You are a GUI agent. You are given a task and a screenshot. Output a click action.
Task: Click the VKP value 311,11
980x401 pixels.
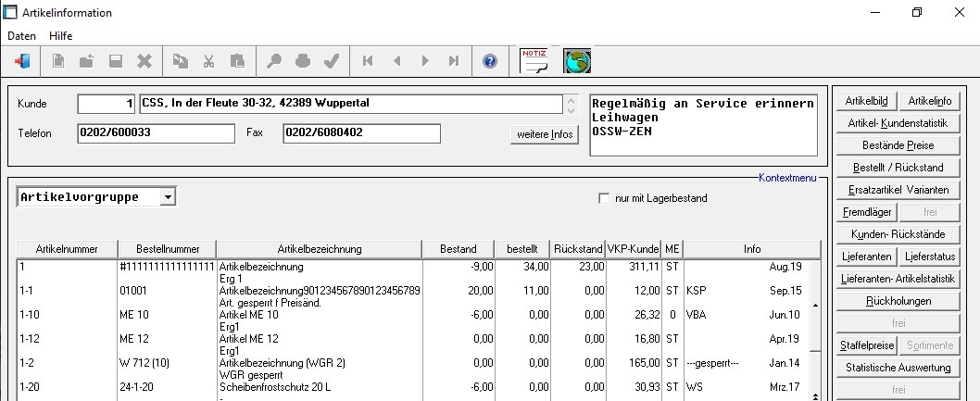click(644, 267)
